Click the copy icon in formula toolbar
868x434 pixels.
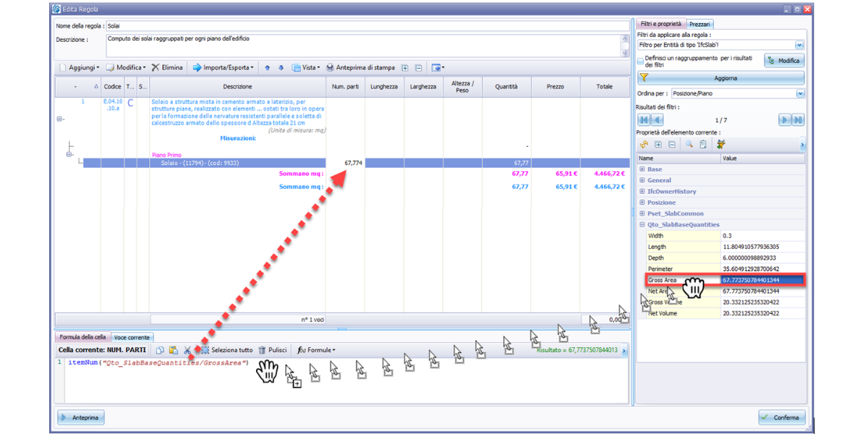click(x=160, y=350)
